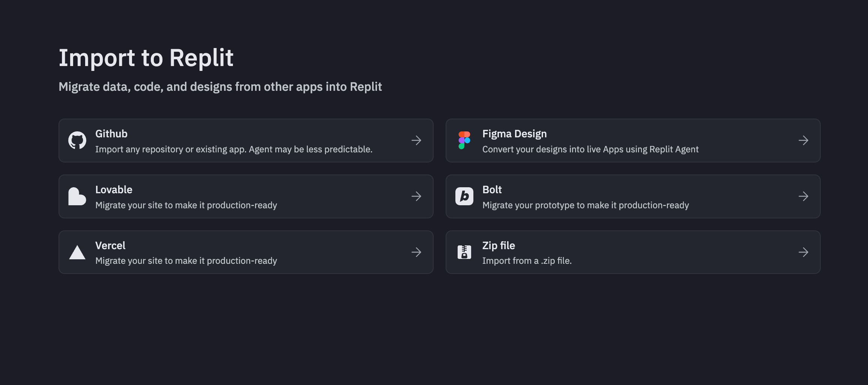Open the Github import option

pyautogui.click(x=246, y=140)
